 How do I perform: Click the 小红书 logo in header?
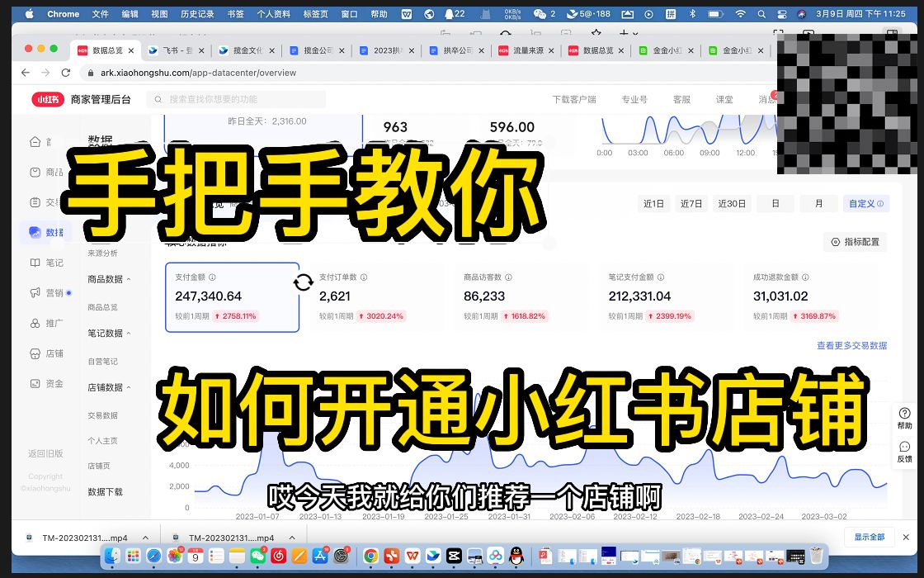[x=48, y=99]
